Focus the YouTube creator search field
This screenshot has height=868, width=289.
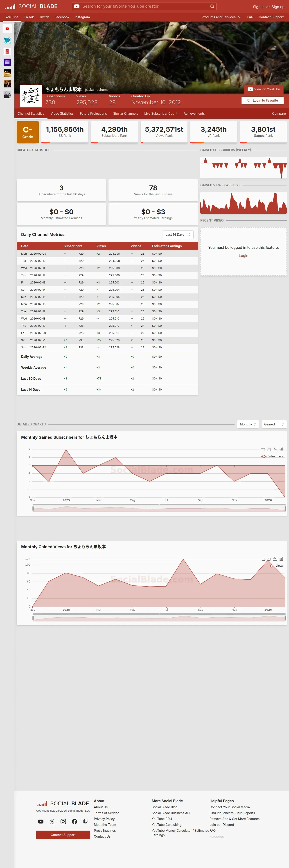click(144, 6)
